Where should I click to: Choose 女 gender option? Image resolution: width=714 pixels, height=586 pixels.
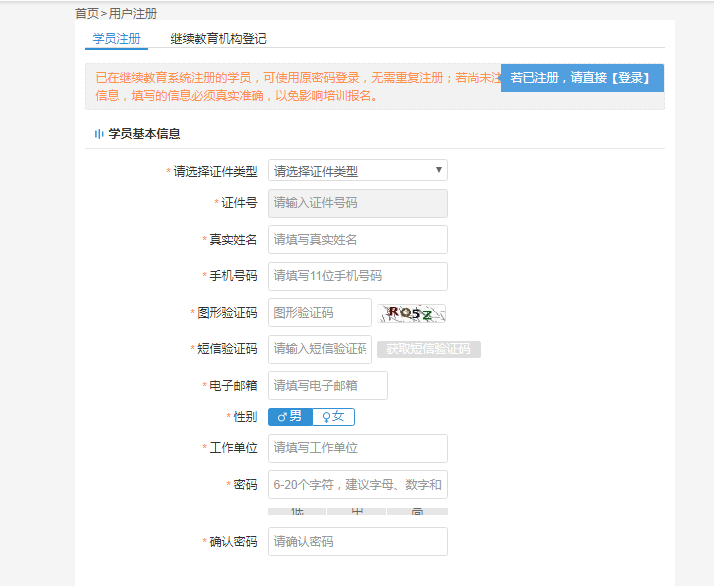(333, 417)
